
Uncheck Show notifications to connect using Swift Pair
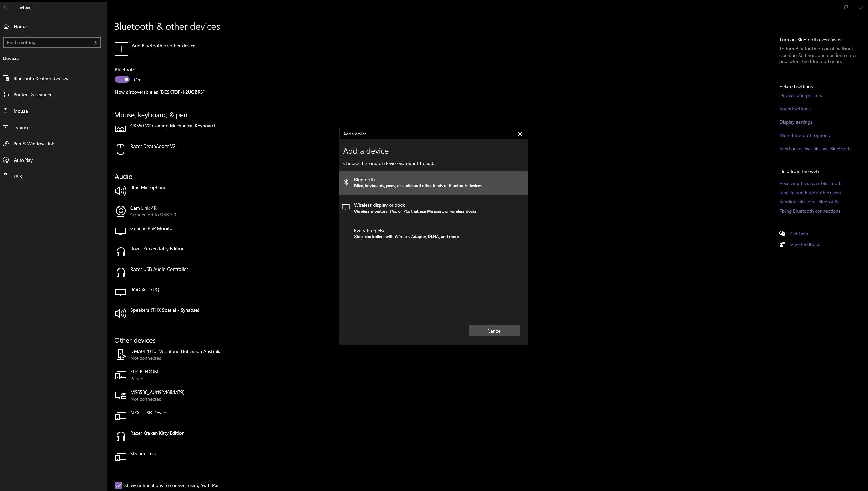(118, 485)
